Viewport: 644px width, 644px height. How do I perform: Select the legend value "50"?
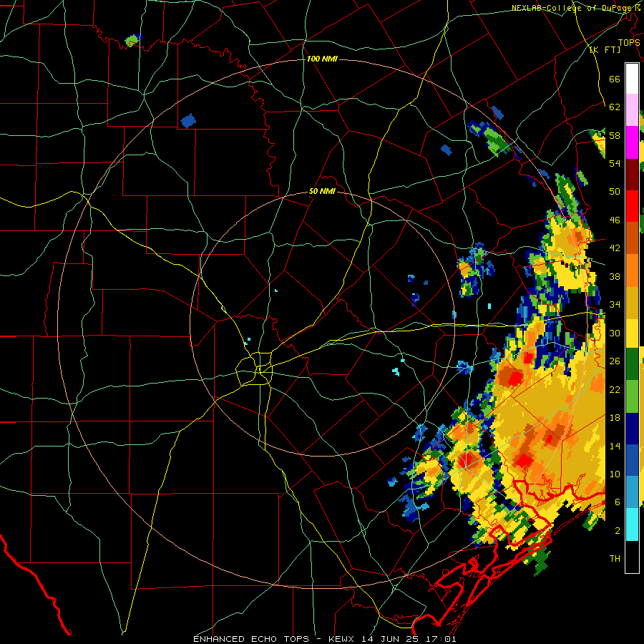(615, 192)
